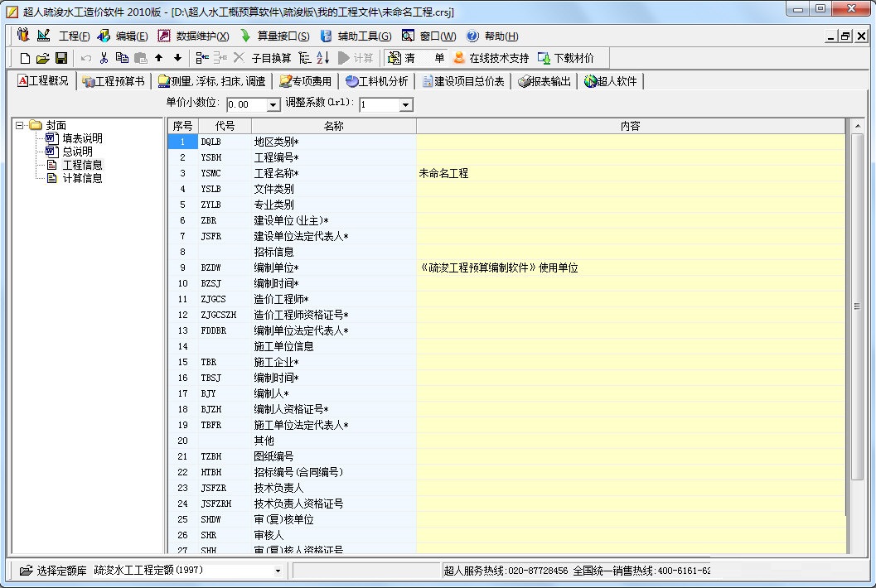Screen dimensions: 876x588
Task: Open the 选择定额库 dropdown arrow
Action: [x=278, y=571]
